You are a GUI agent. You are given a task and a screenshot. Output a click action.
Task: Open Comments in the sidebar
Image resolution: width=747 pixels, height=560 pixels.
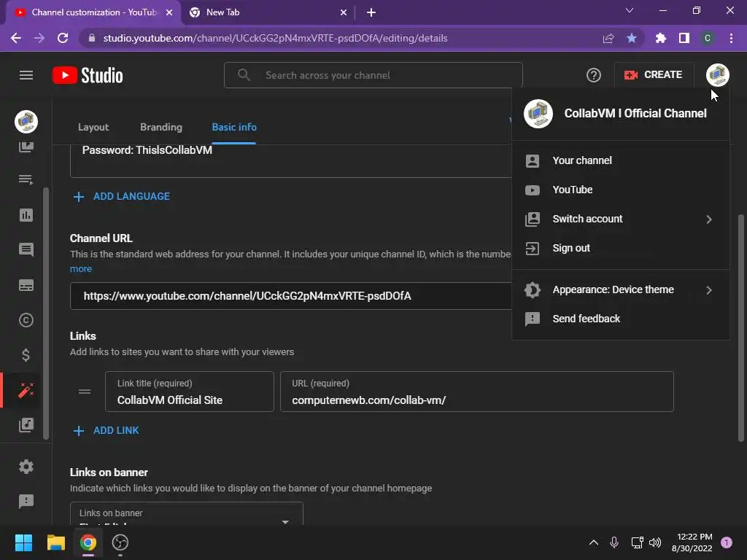(26, 249)
